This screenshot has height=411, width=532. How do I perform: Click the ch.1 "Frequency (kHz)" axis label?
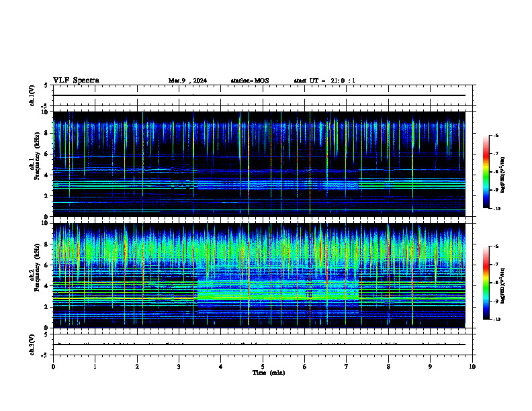(37, 156)
